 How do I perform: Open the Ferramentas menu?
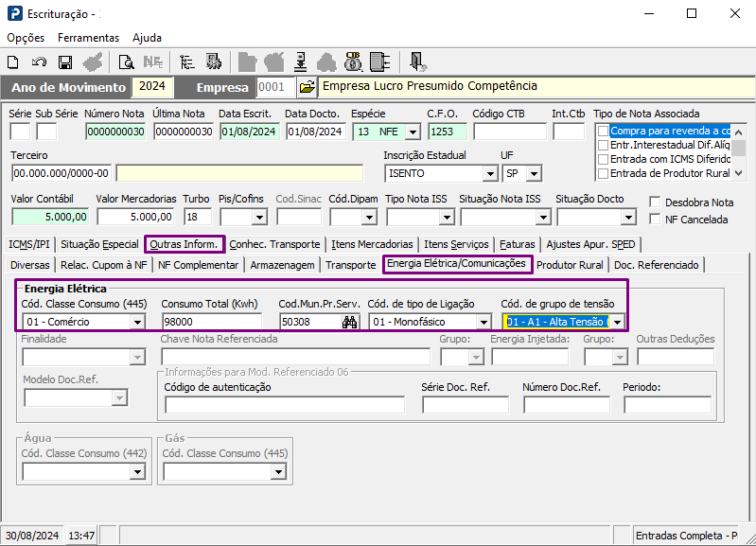coord(88,38)
